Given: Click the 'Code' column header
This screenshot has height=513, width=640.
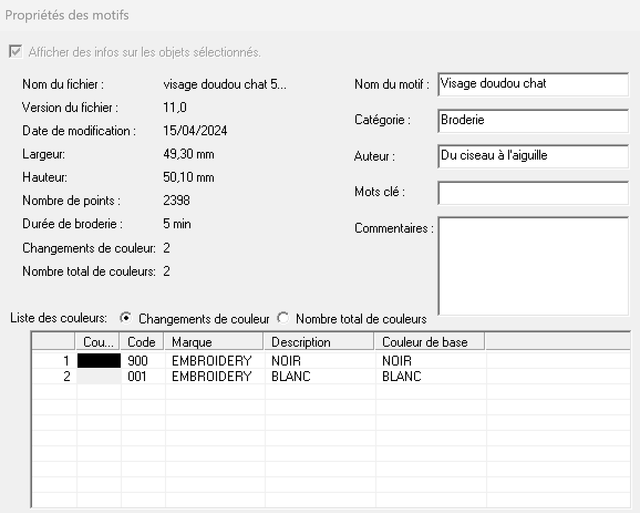Looking at the screenshot, I should 142,342.
